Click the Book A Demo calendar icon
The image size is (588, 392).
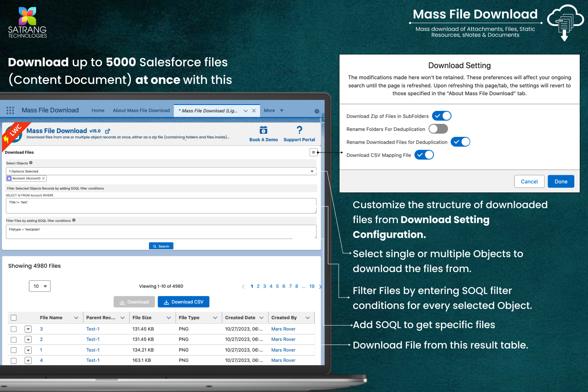pyautogui.click(x=263, y=130)
